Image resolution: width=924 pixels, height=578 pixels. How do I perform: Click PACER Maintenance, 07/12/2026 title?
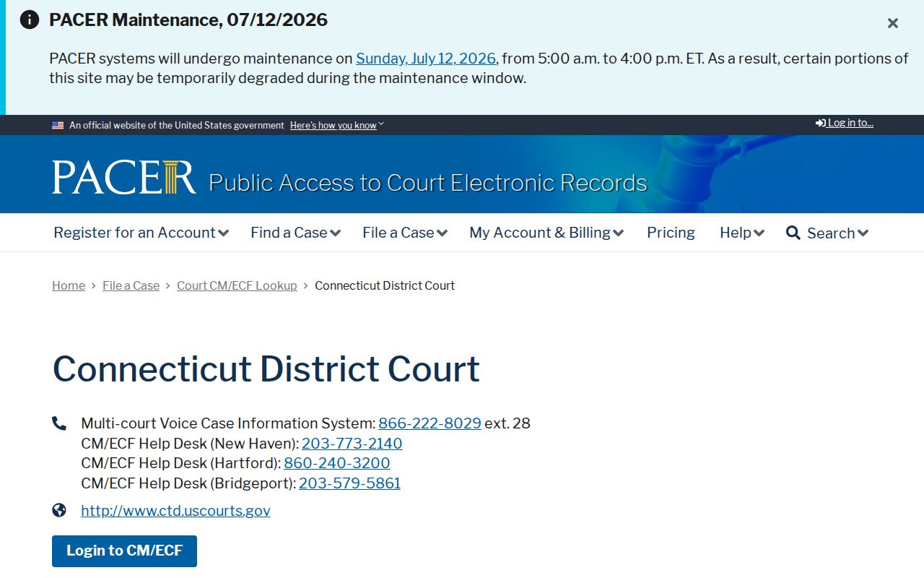pos(188,20)
